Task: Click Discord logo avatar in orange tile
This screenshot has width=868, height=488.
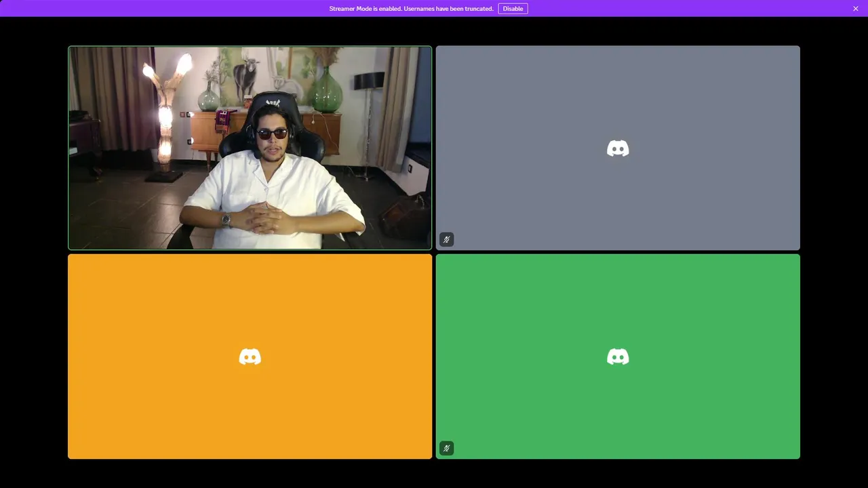Action: click(250, 357)
